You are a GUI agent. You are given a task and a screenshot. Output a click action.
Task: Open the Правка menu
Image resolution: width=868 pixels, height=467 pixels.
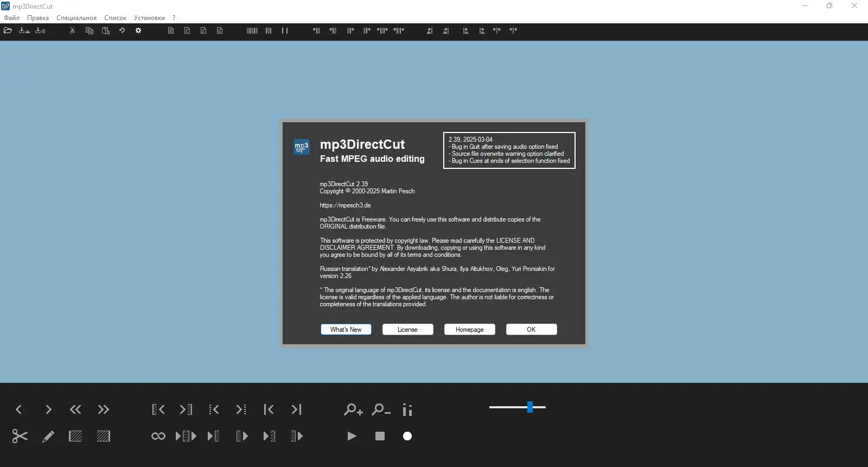(38, 18)
